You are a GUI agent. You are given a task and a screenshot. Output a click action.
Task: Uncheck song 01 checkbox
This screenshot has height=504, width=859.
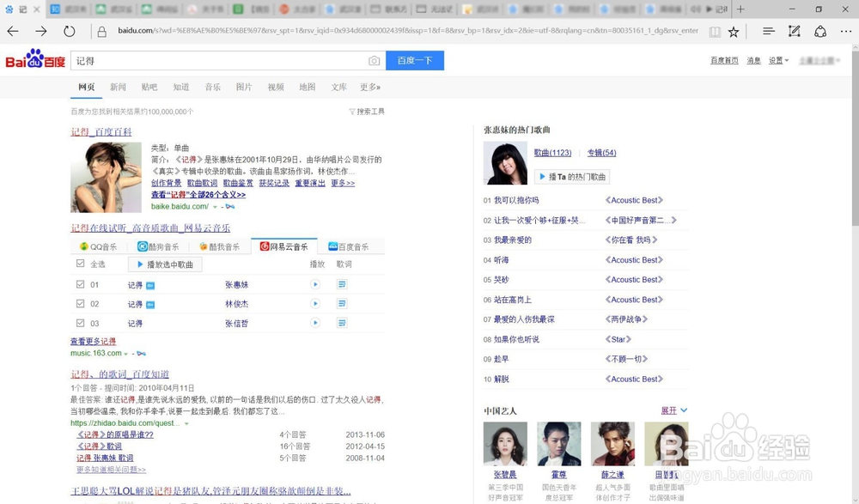pyautogui.click(x=81, y=284)
